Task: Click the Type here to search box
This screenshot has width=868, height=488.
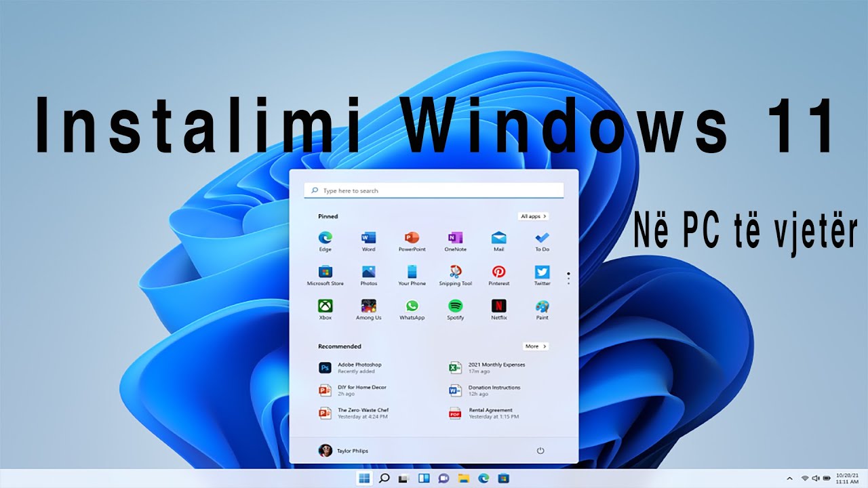Action: (x=433, y=190)
